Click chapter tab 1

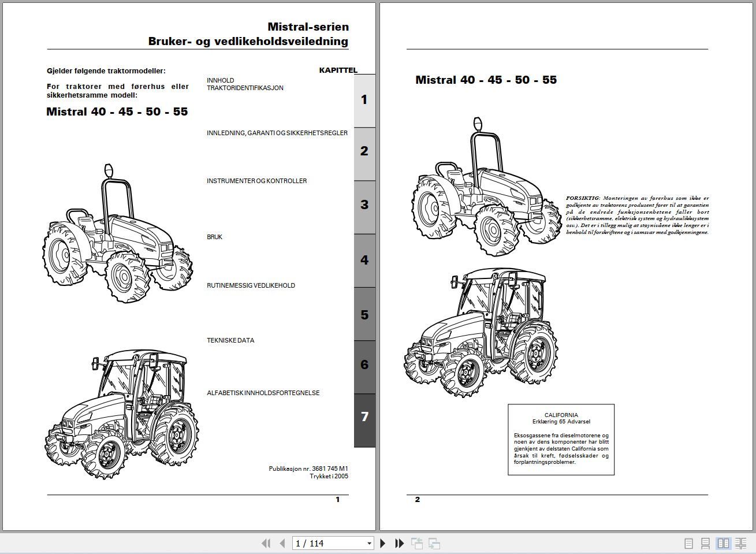pyautogui.click(x=364, y=101)
